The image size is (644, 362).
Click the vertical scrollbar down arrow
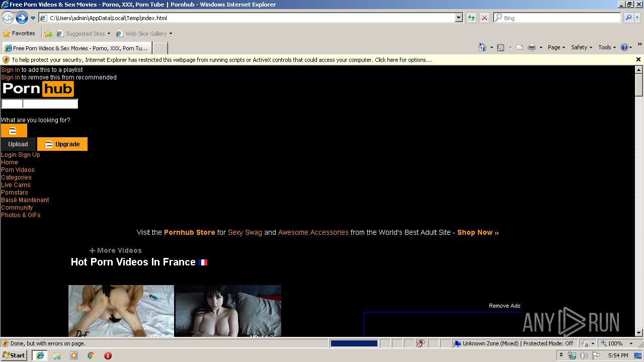[x=639, y=332]
